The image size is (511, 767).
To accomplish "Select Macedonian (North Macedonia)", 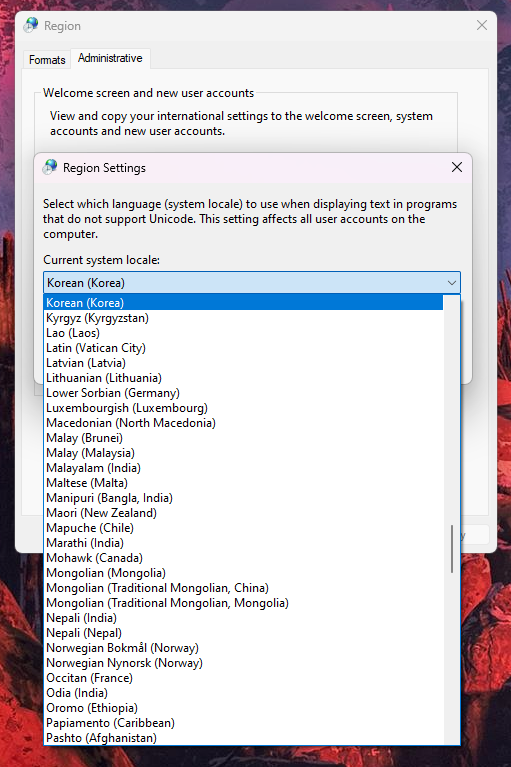I will (x=244, y=423).
